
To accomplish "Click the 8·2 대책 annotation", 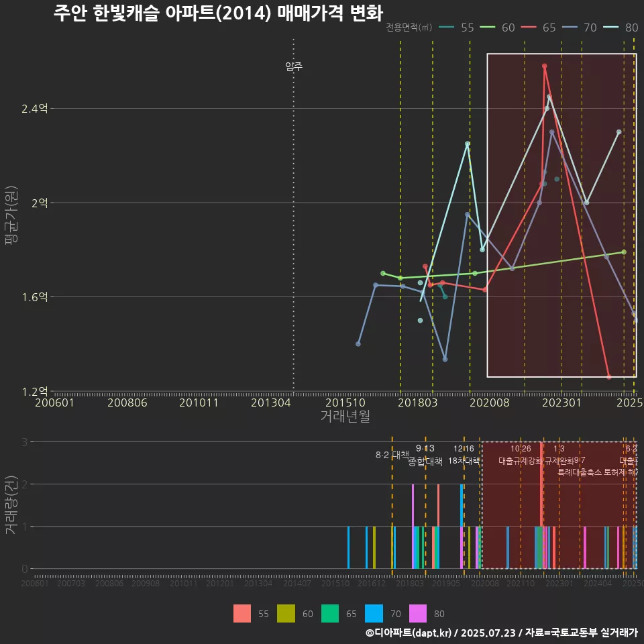I will tap(392, 455).
